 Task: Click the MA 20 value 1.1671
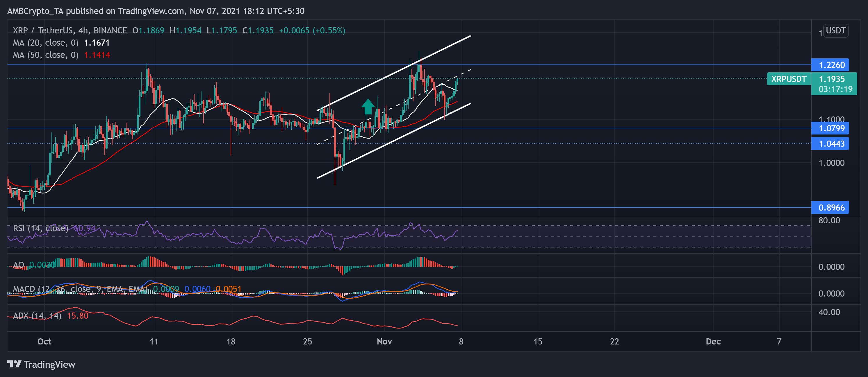click(97, 43)
